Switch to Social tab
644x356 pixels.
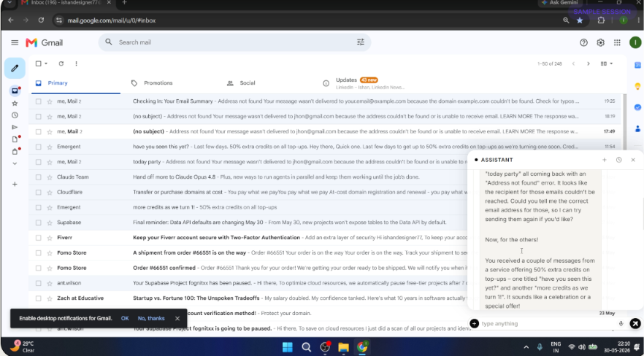267,83
